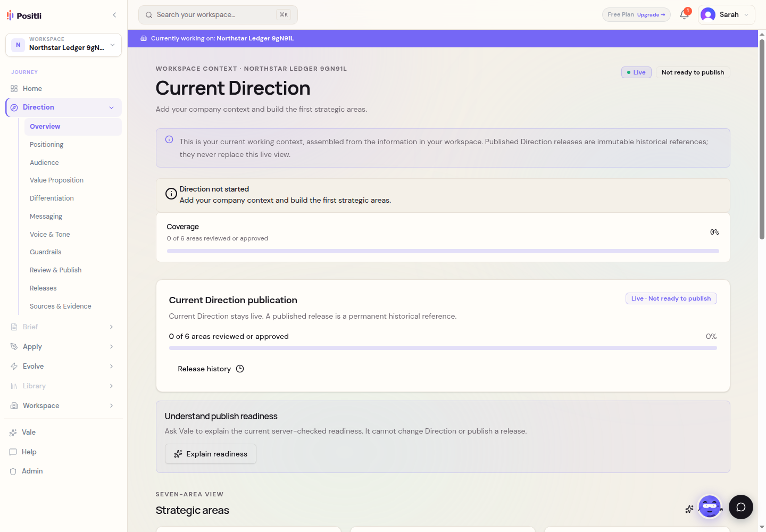Screen dimensions: 766x532
Task: Click the page vertical scrollbar
Action: coord(762,139)
